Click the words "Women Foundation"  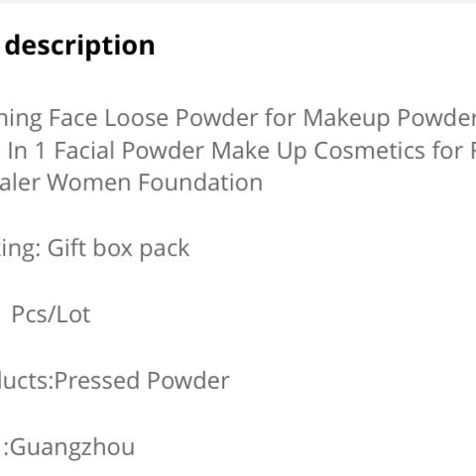(155, 182)
